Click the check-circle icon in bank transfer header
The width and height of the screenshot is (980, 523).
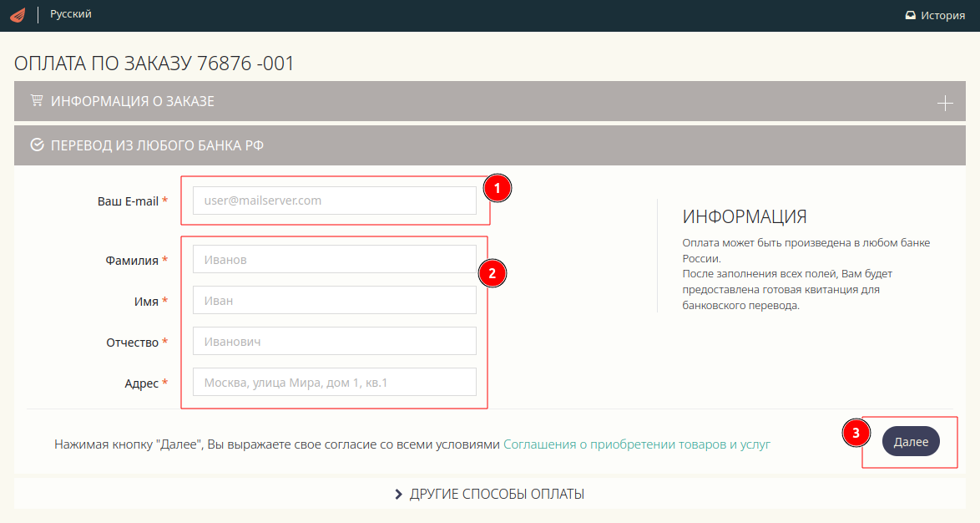coord(37,145)
